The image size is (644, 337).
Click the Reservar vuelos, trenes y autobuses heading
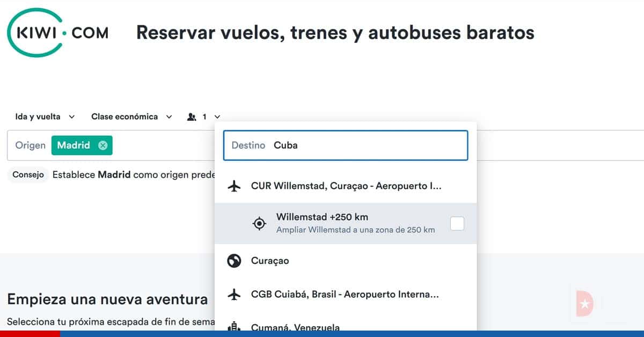[335, 33]
